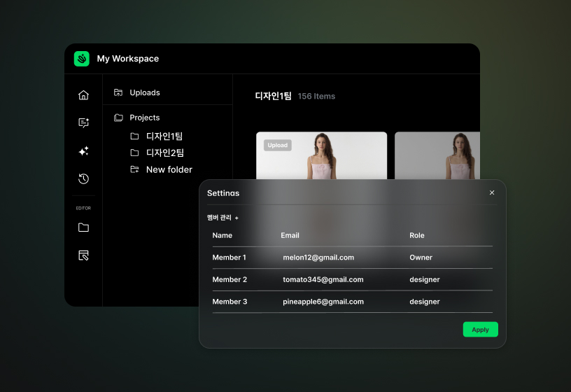Collapse the Projects tree section
Viewport: 571px width, 392px height.
point(144,118)
